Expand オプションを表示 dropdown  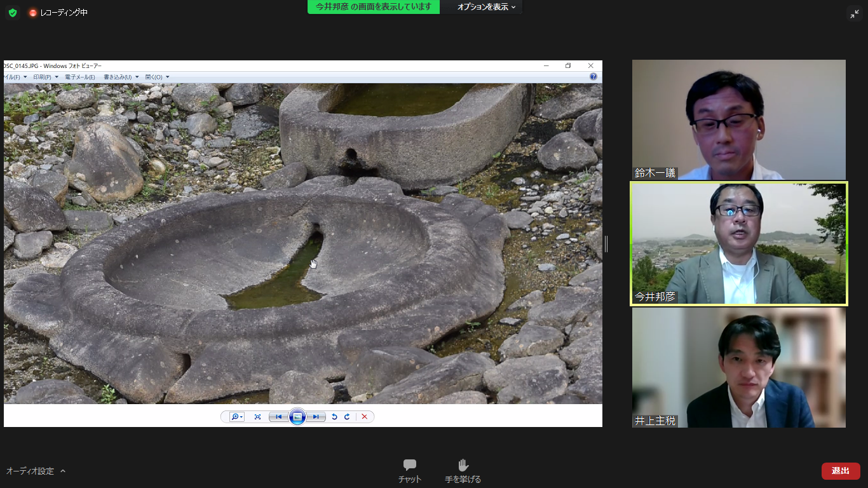point(486,7)
